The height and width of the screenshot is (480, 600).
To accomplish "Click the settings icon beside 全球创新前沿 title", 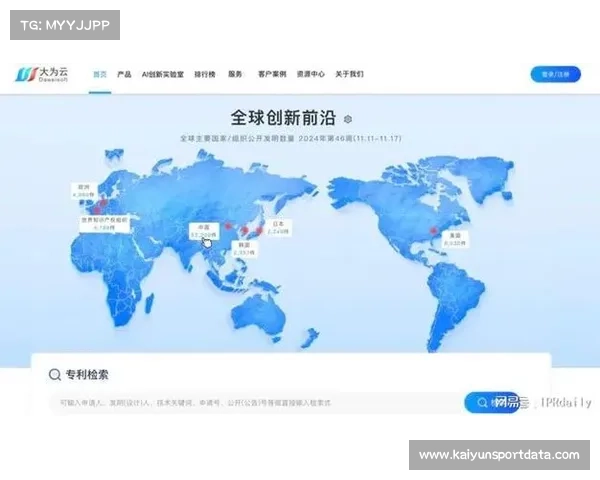I will pos(348,117).
